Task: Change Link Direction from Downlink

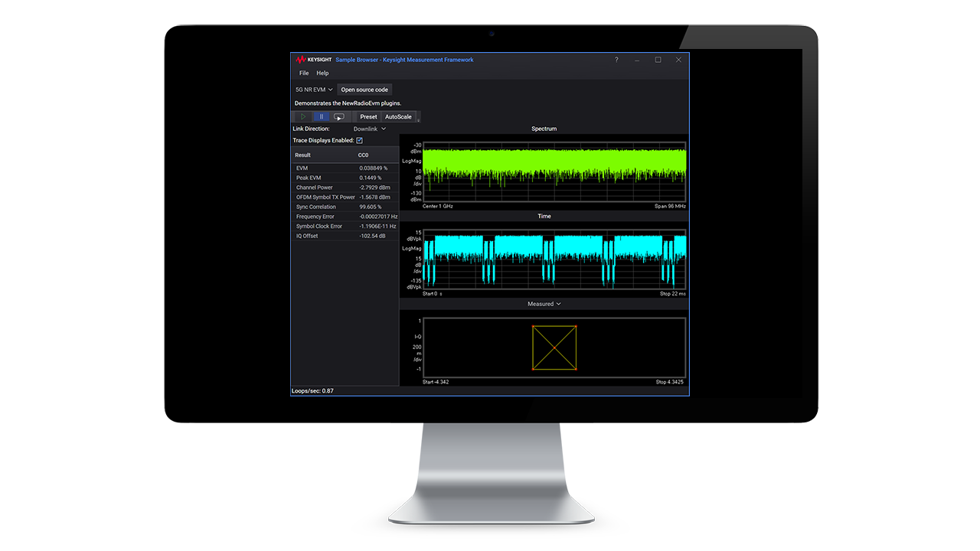Action: (x=369, y=129)
